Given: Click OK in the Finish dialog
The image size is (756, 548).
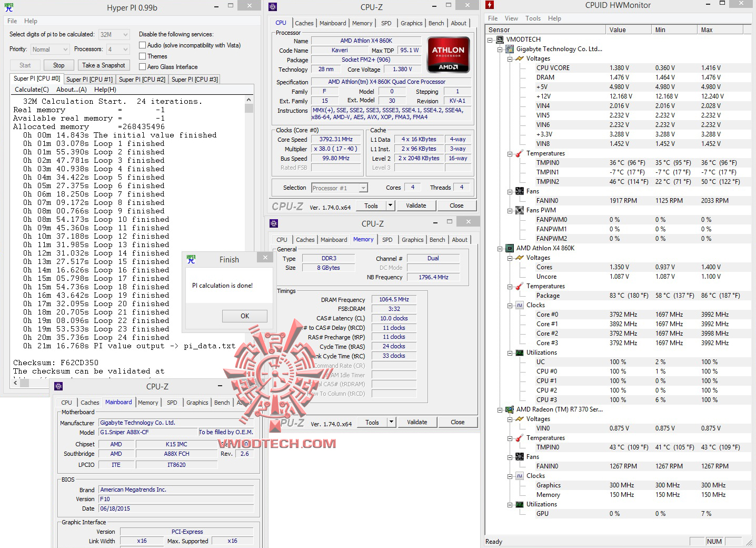Looking at the screenshot, I should [x=245, y=316].
